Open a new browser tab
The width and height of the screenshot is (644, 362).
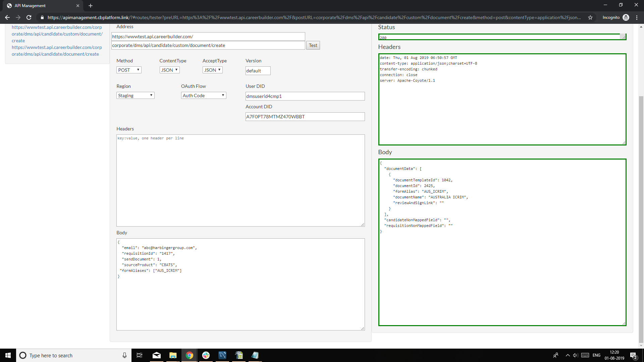coord(90,6)
